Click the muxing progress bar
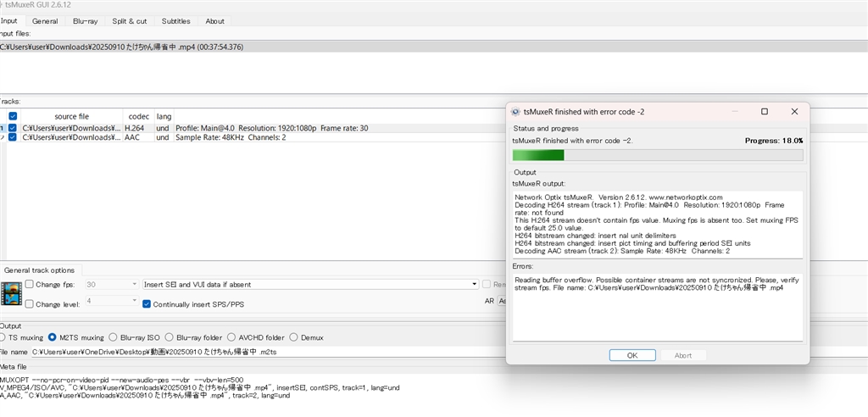Screen dimensions: 868x417 click(x=658, y=155)
